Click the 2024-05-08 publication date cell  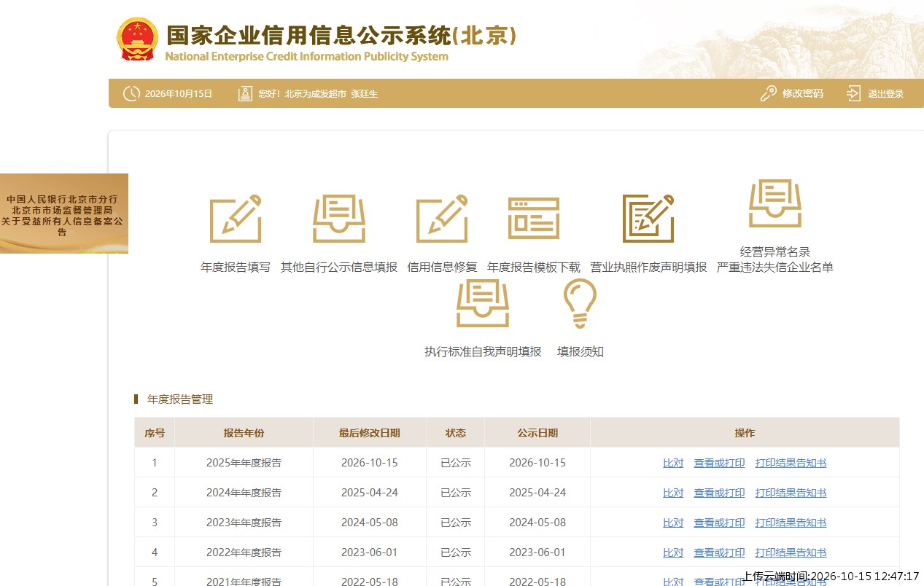point(537,523)
